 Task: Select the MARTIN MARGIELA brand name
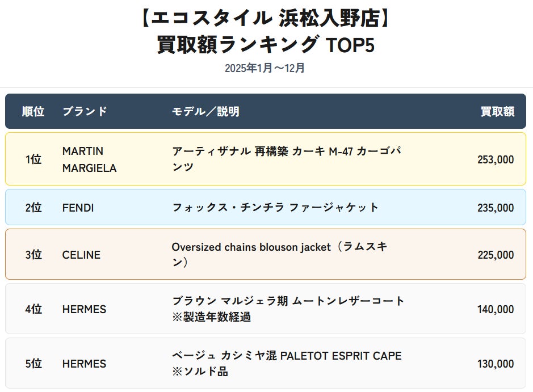(x=89, y=159)
